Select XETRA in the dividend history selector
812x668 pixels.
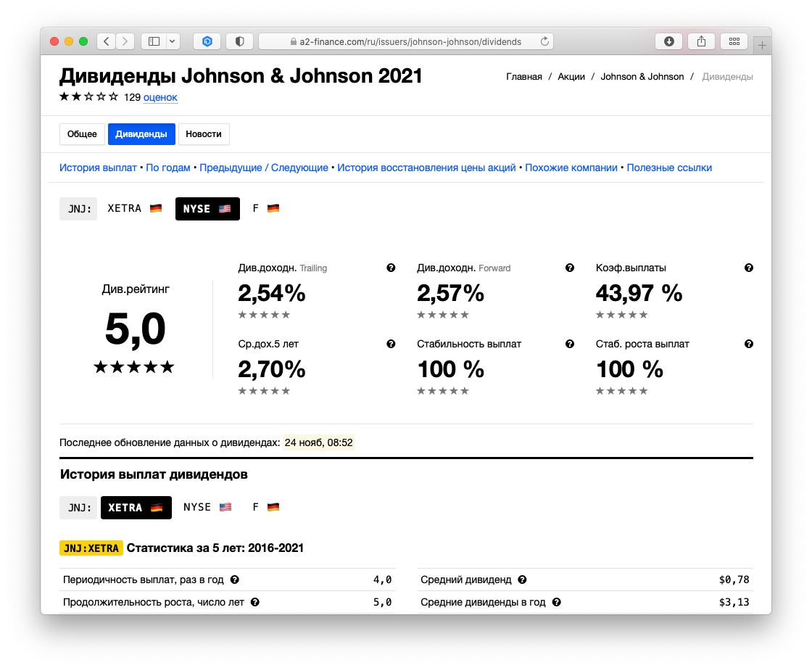coord(136,508)
